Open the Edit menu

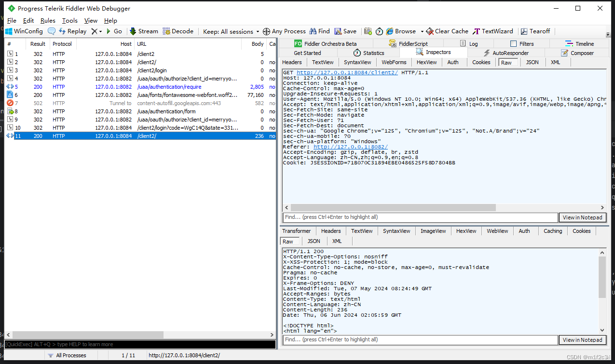pos(28,21)
